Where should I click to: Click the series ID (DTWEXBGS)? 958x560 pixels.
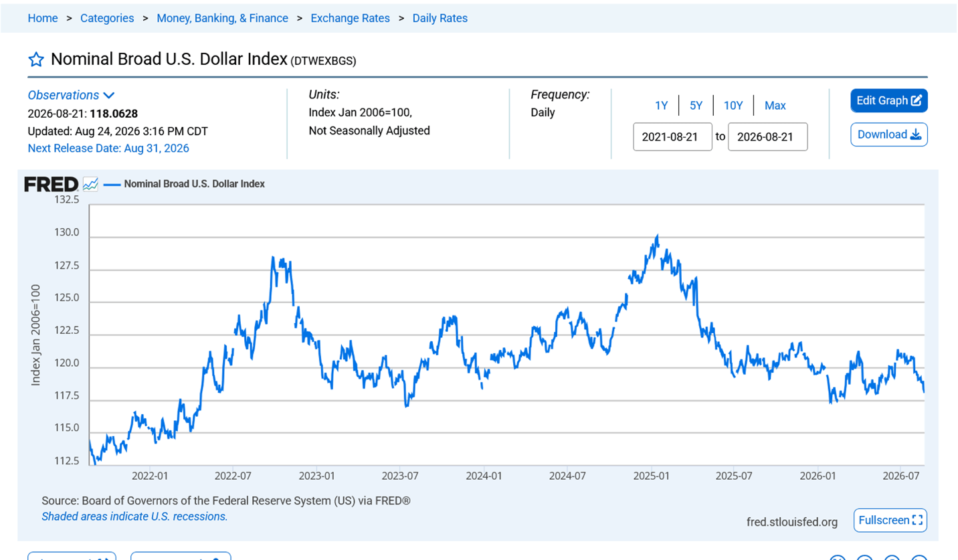[323, 61]
